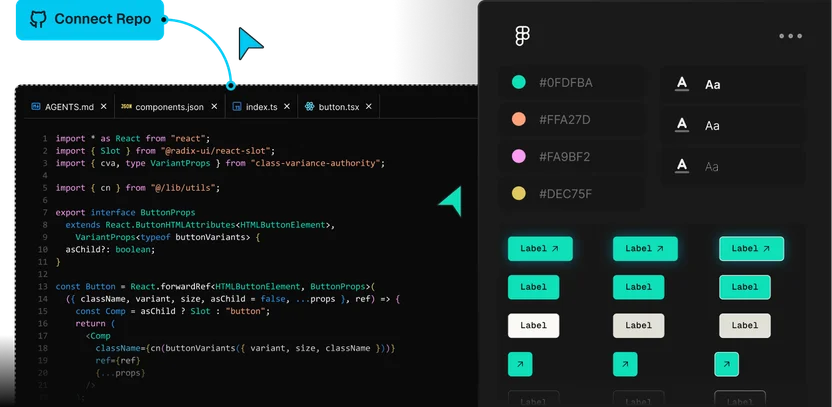Screen dimensions: 832x407
Task: Click the "Label ↗" button in the left column
Action: [x=540, y=248]
